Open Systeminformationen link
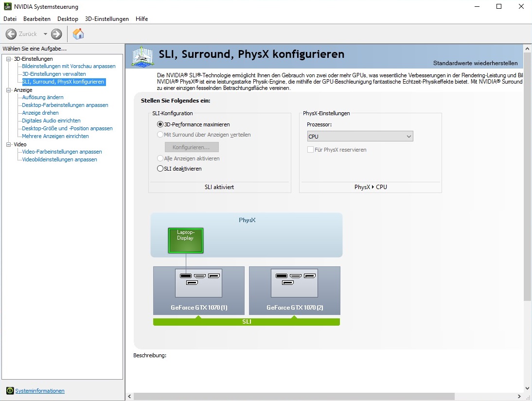 pos(40,391)
